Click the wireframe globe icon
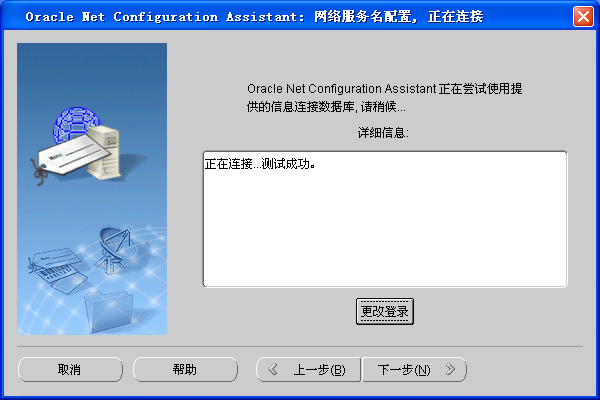 click(x=75, y=122)
